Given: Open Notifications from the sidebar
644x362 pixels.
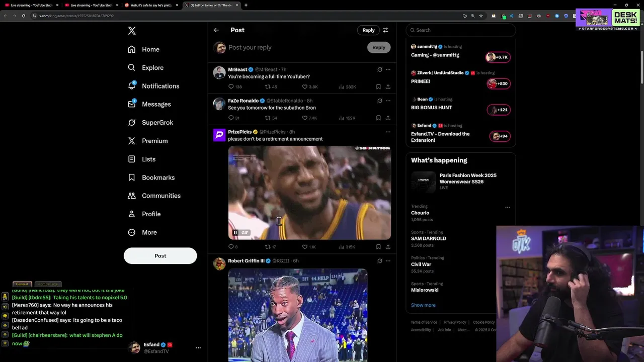Looking at the screenshot, I should [153, 86].
